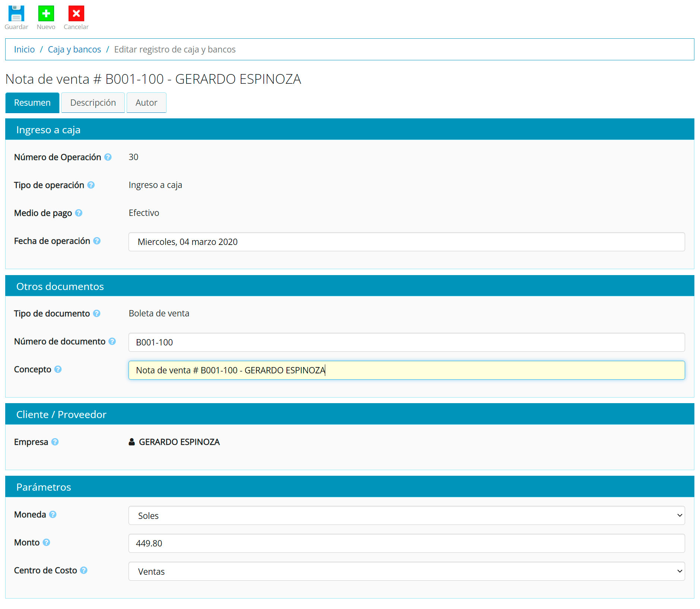Go to Inicio breadcrumb link
Screen dimensions: 700x609
pyautogui.click(x=24, y=50)
